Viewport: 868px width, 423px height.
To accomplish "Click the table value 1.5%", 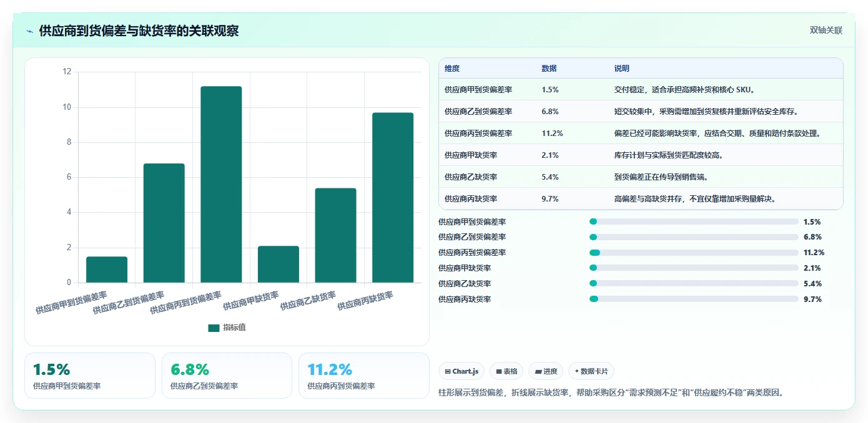I will [x=550, y=90].
